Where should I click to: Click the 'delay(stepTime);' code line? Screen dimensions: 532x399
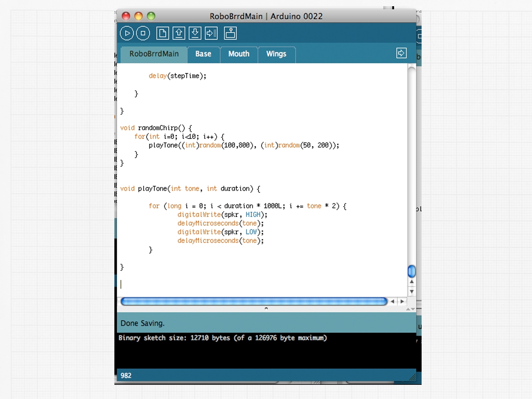coord(178,76)
